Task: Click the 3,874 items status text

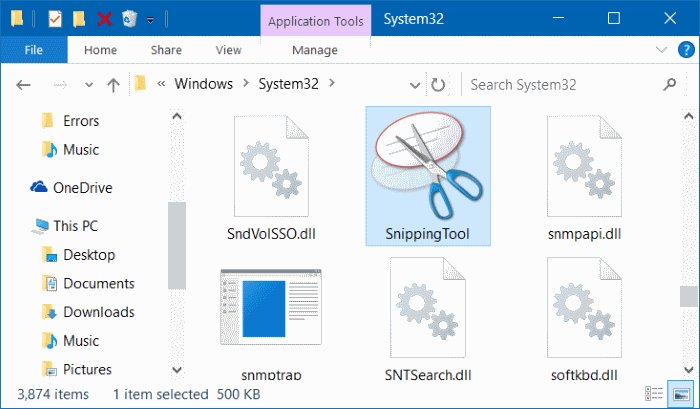Action: click(x=53, y=394)
